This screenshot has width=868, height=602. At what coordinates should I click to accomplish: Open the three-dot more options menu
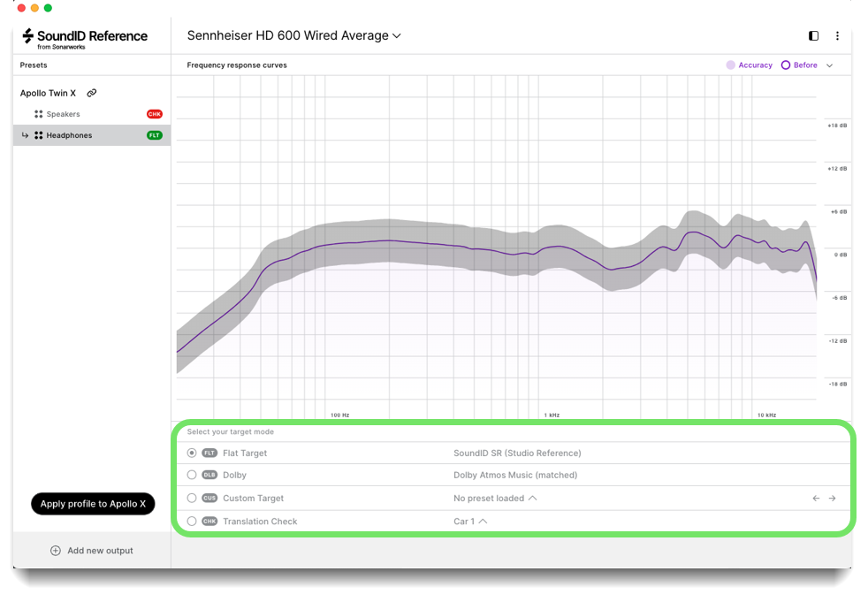837,36
